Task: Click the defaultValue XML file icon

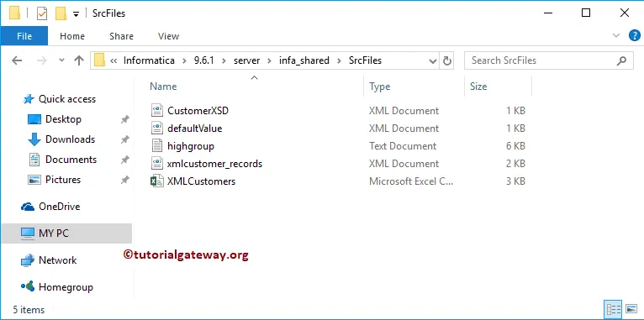Action: point(157,129)
